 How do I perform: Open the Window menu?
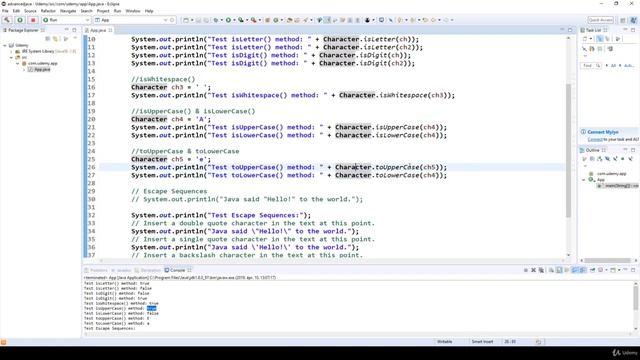pyautogui.click(x=133, y=11)
